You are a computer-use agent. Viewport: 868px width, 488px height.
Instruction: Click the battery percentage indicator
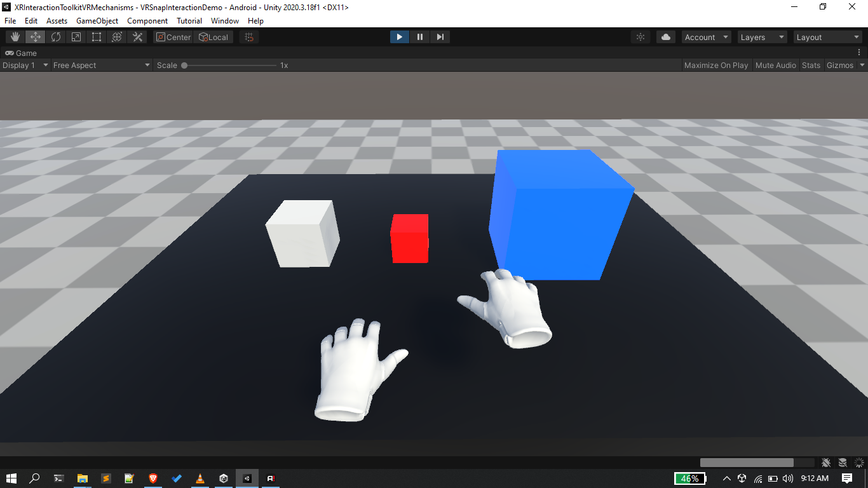(689, 478)
